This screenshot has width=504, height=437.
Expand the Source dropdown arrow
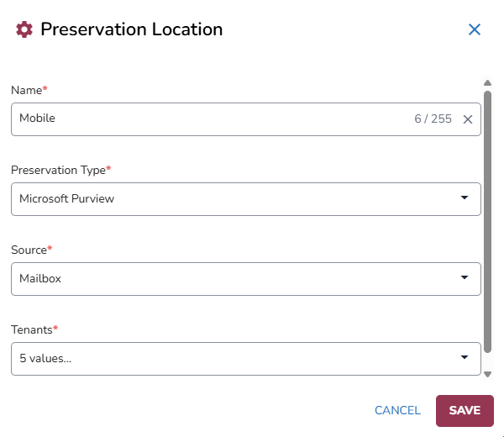(465, 278)
